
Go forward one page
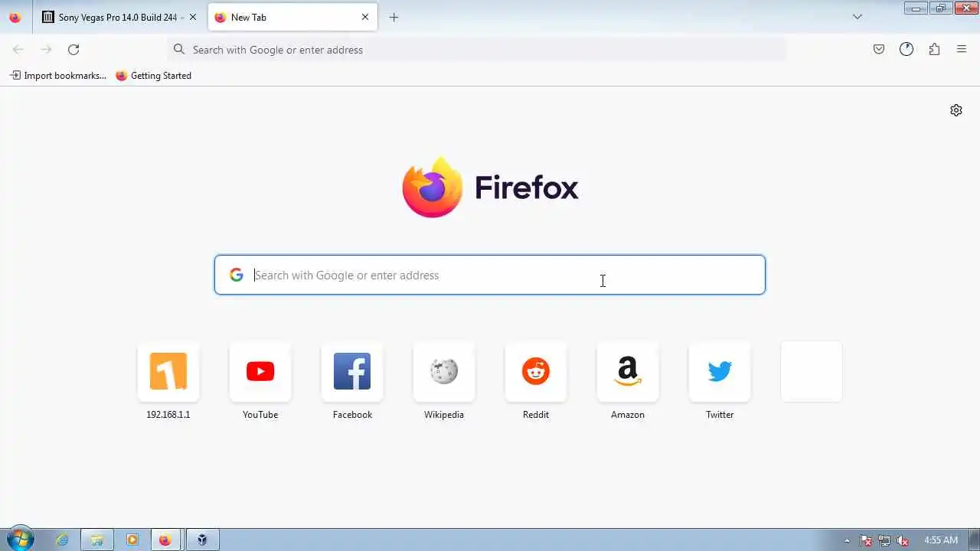46,49
